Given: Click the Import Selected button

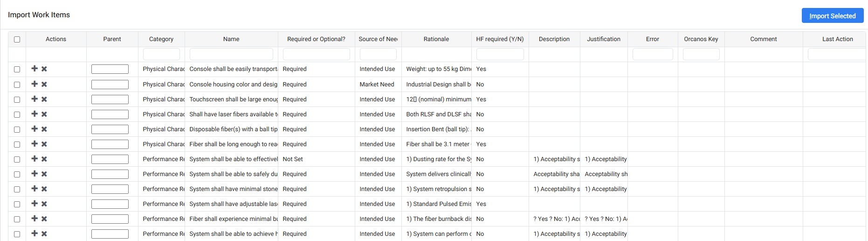Looking at the screenshot, I should point(832,15).
